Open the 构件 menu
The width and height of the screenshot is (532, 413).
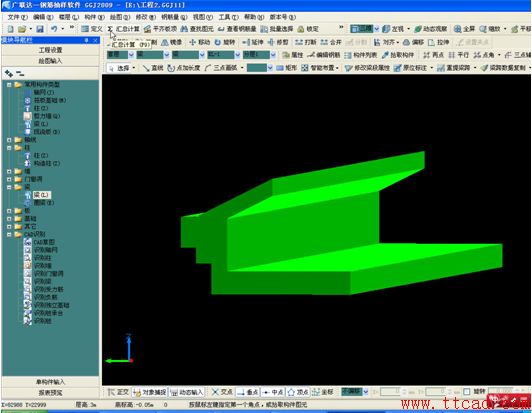(94, 17)
